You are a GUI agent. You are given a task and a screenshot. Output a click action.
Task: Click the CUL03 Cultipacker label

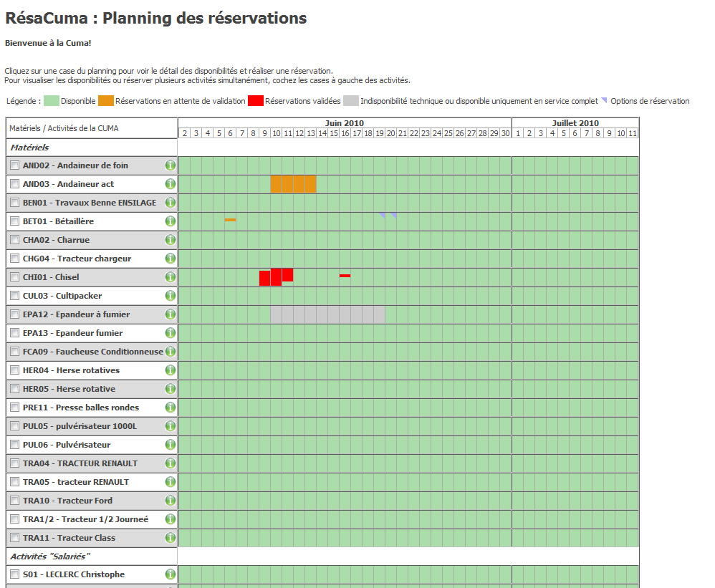coord(62,296)
